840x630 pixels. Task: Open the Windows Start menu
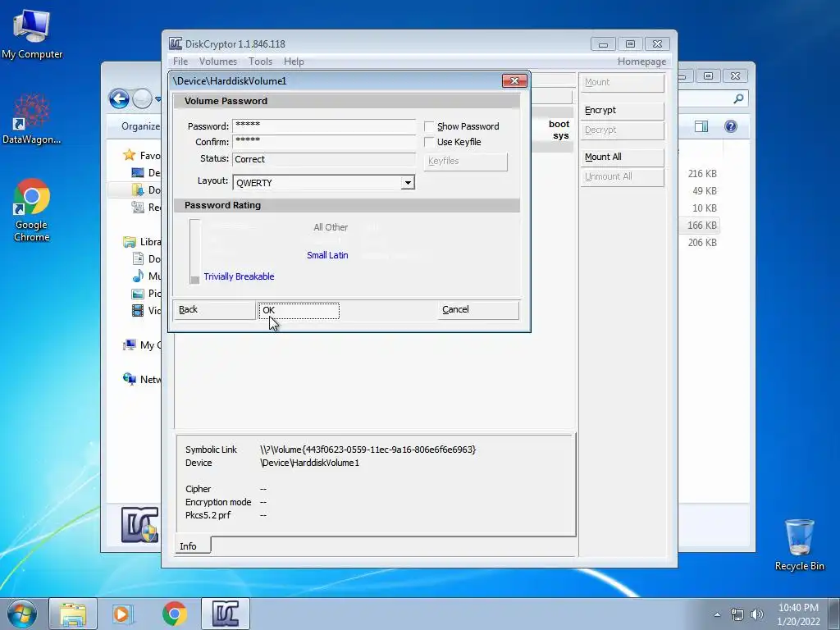pyautogui.click(x=22, y=614)
